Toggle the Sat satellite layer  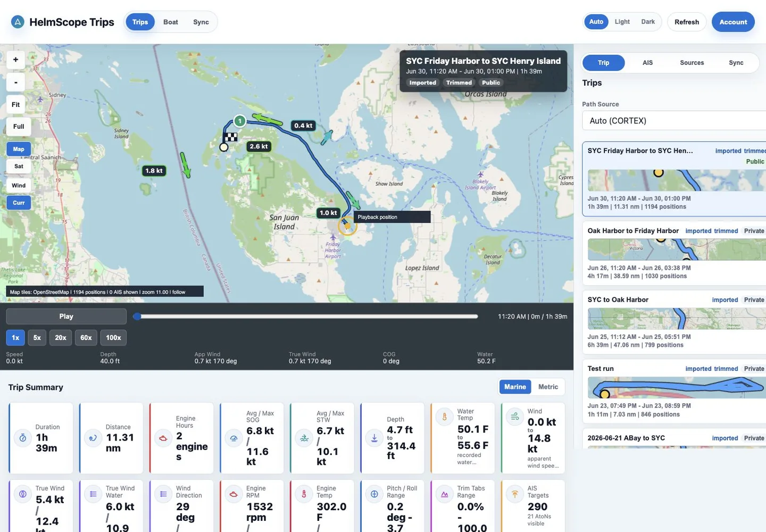19,167
